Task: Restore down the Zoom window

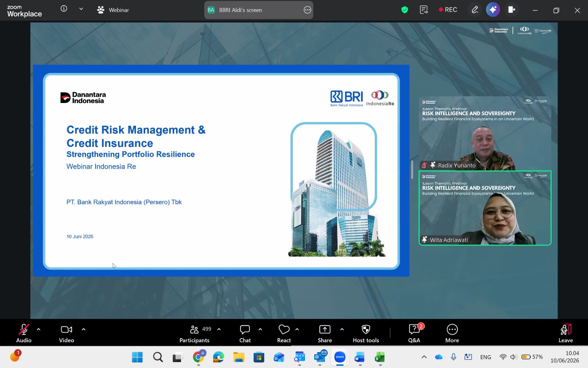Action: [556, 10]
